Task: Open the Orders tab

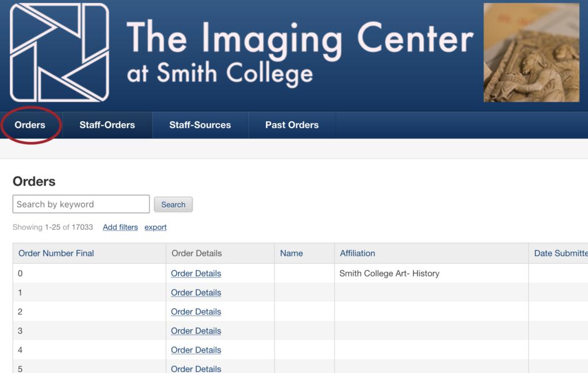Action: coord(30,125)
